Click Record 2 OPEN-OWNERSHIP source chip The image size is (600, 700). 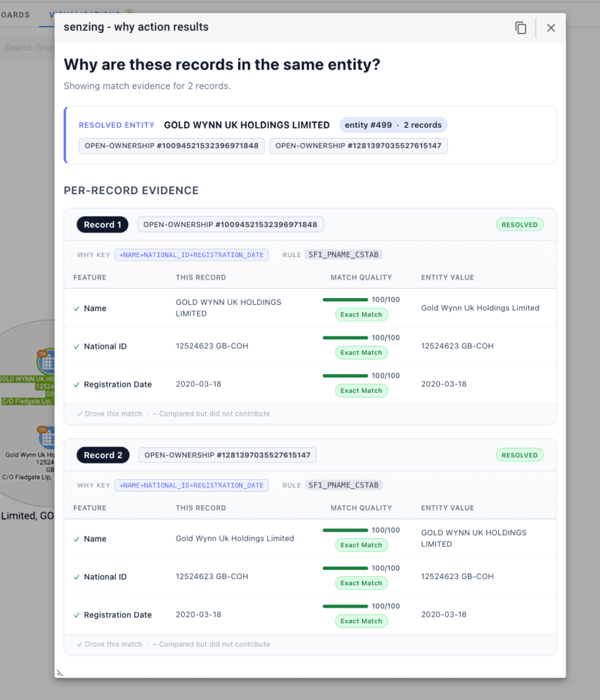[x=227, y=455]
